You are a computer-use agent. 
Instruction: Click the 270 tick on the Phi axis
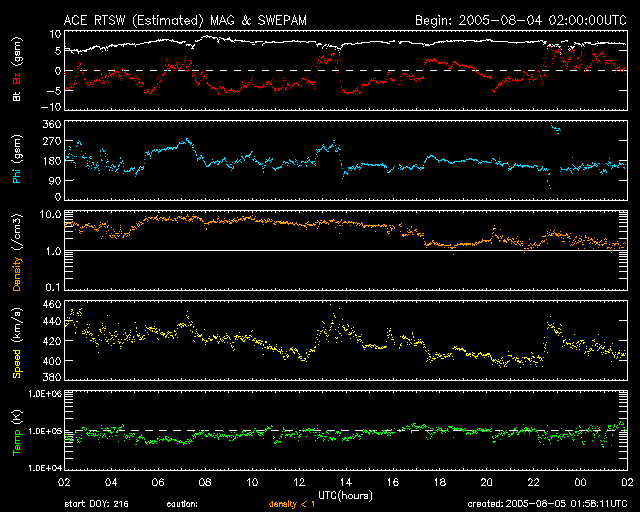(52, 141)
